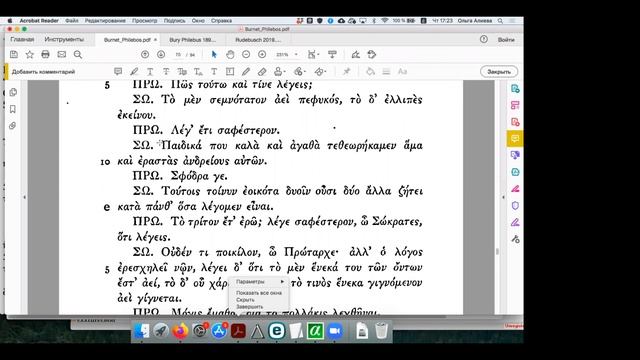Click the Войти sign-in link
640x360 pixels.
(506, 40)
